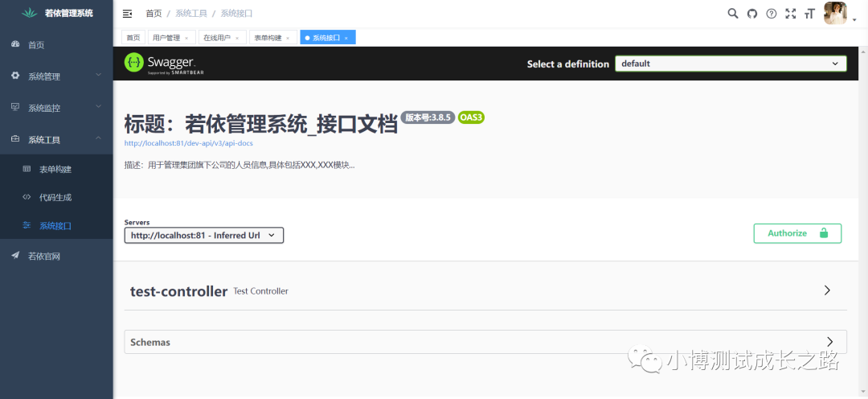Open the 首页 sidebar menu item

(x=56, y=45)
